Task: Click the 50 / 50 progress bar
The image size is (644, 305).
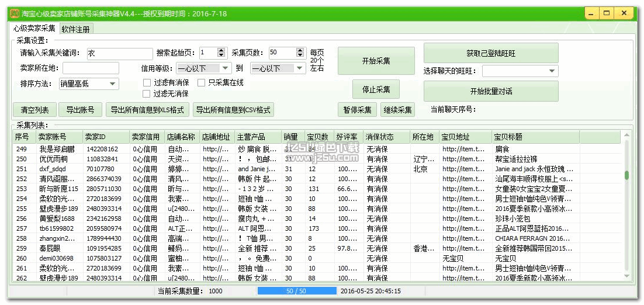Action: (296, 291)
